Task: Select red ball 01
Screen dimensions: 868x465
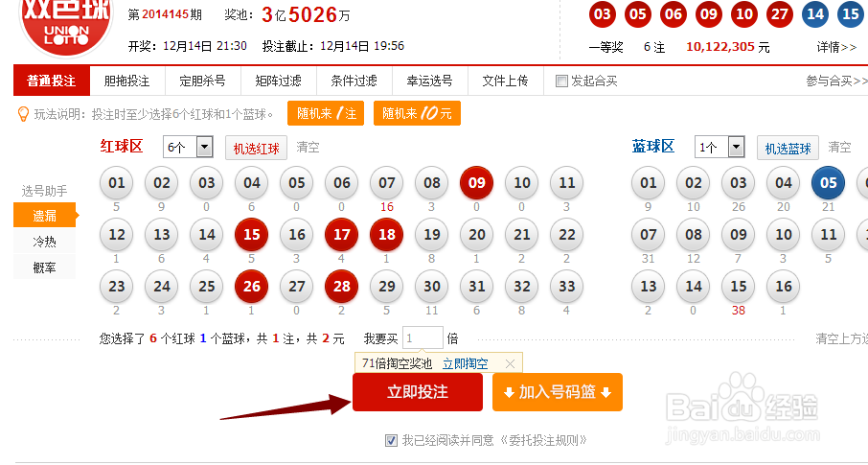Action: pyautogui.click(x=116, y=183)
